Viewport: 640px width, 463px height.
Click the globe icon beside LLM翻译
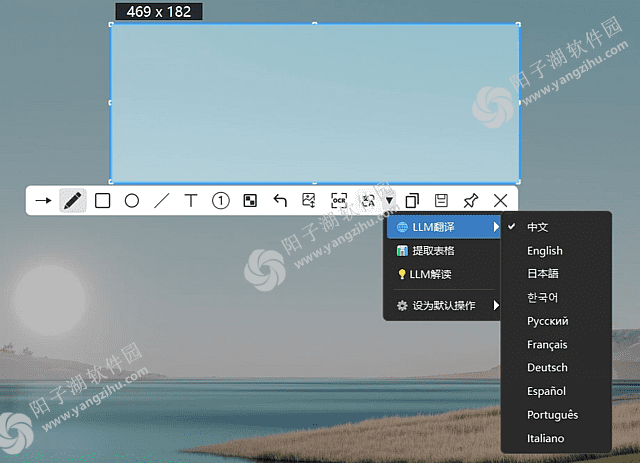[x=402, y=227]
